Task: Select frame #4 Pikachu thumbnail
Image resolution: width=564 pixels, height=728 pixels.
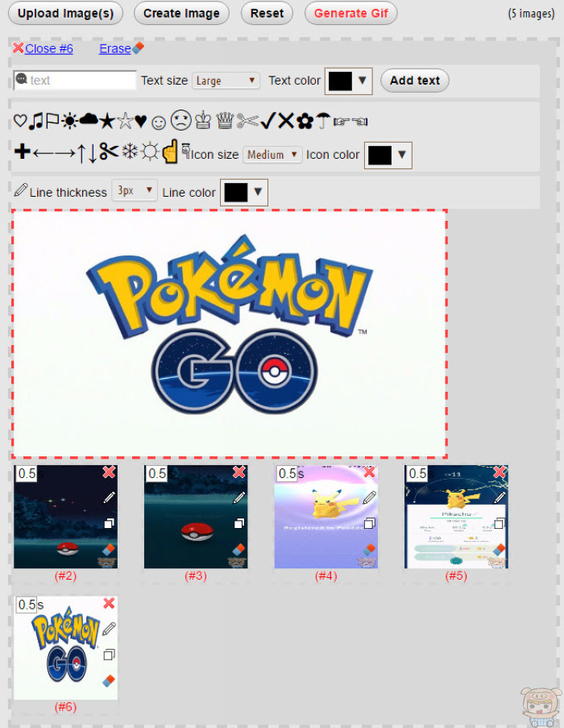Action: click(326, 517)
